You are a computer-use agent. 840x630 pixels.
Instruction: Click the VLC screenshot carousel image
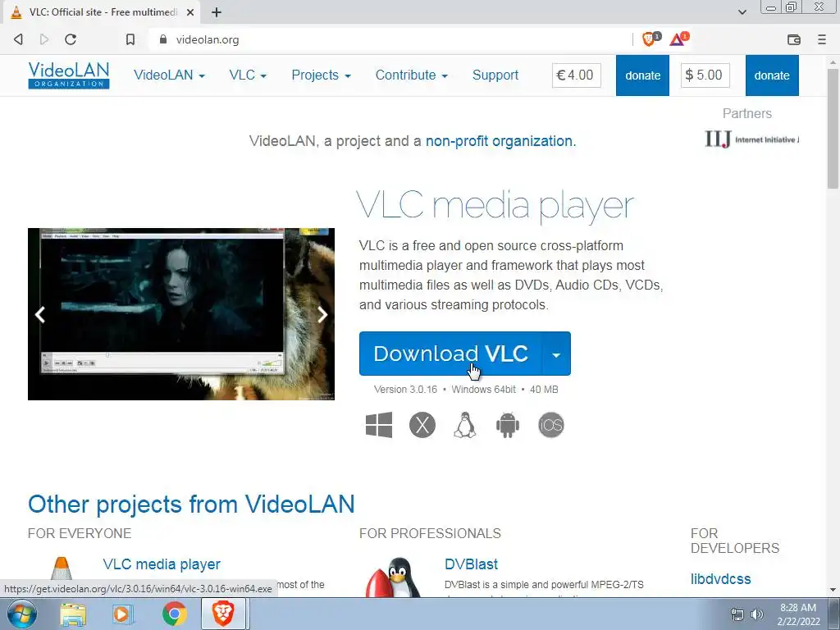pos(181,314)
